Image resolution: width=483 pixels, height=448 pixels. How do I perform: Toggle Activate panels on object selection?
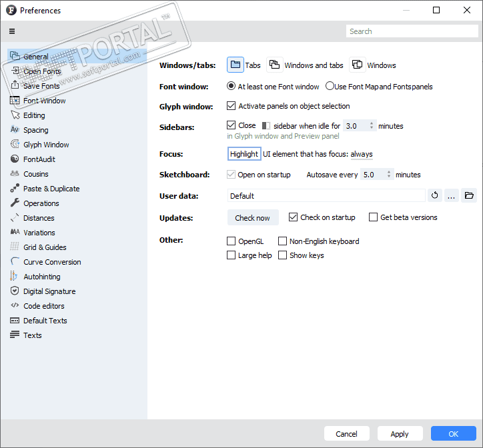[231, 106]
